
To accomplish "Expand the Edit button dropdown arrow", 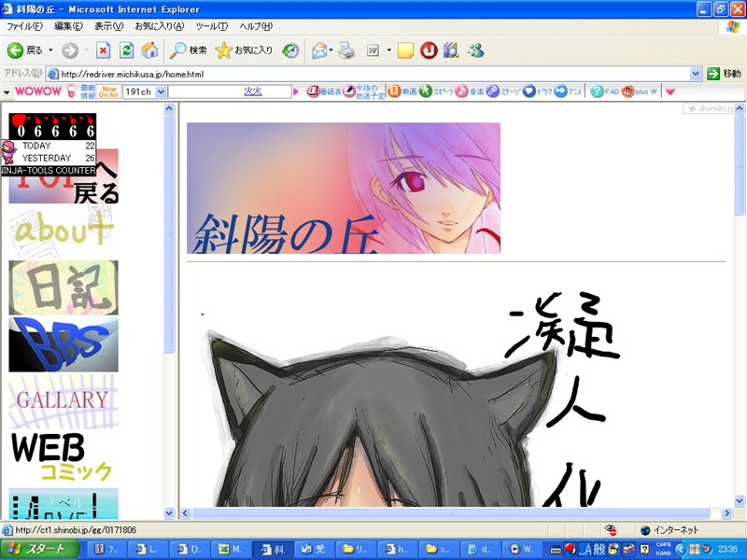I will (388, 50).
